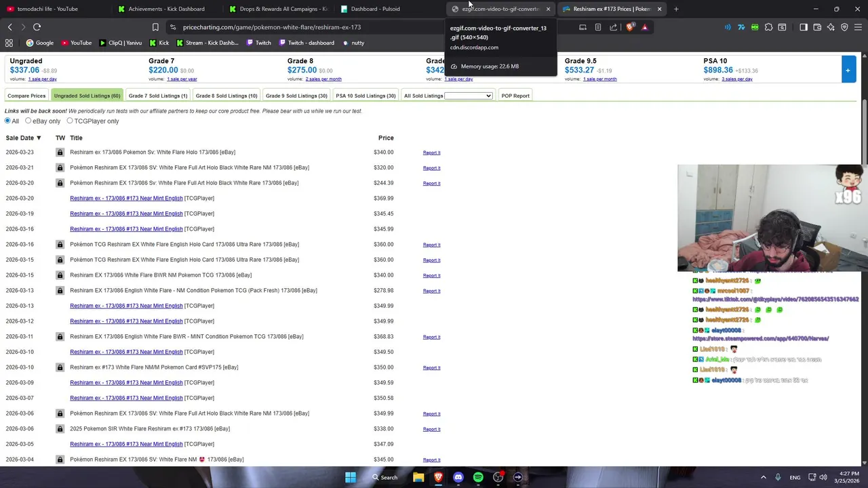Screen dimensions: 868x488
Task: Open the nutty bookmark
Action: (353, 43)
